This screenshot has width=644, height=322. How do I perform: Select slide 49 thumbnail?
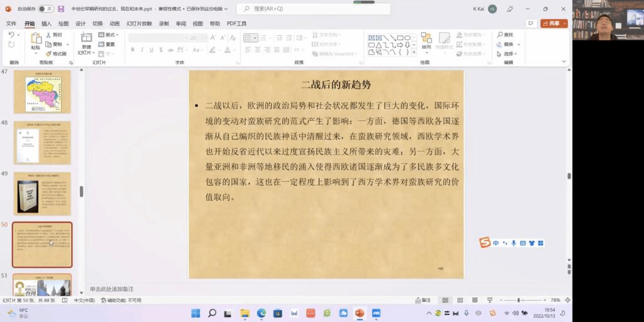(x=42, y=194)
